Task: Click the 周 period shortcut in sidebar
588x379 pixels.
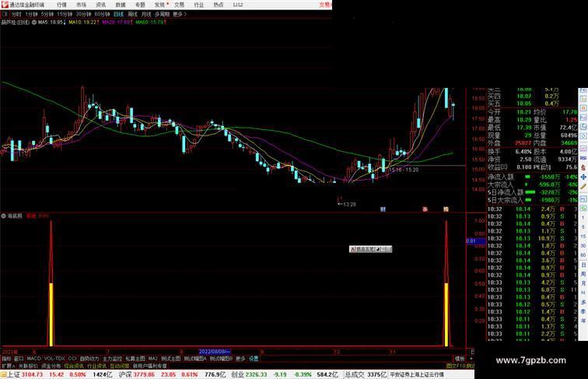Action: 583,274
